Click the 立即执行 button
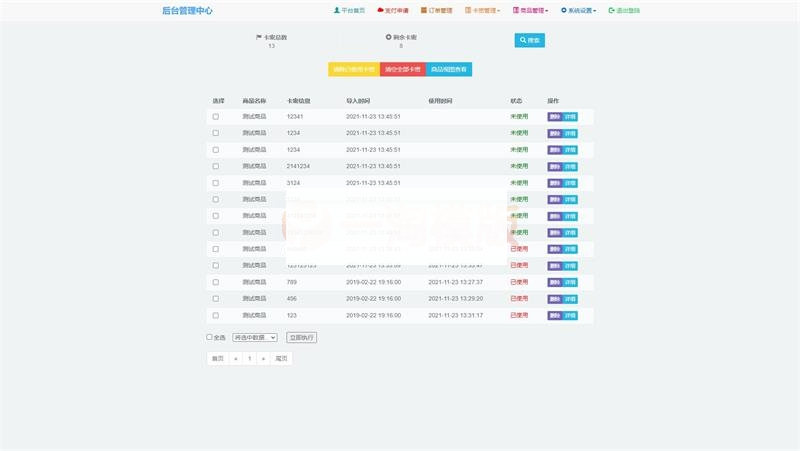 tap(301, 337)
